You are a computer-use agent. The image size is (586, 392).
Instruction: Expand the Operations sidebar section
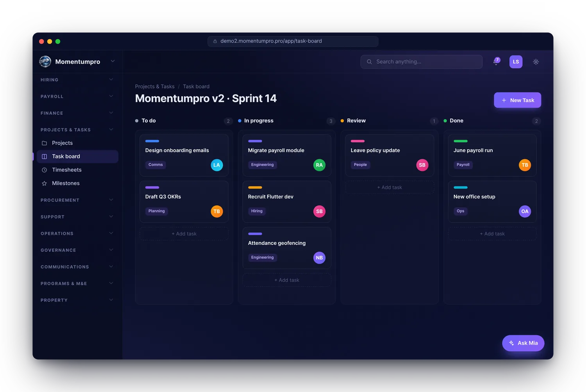tap(77, 233)
